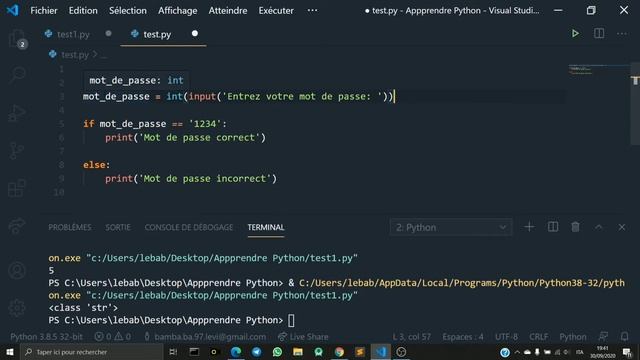
Task: Open Telegram from the taskbar
Action: 256,352
